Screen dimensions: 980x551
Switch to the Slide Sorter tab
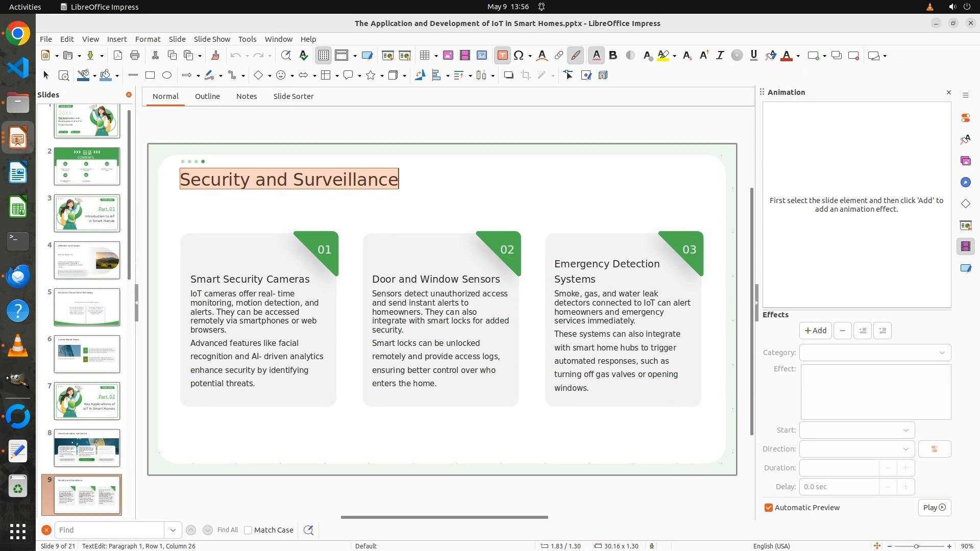point(293,96)
